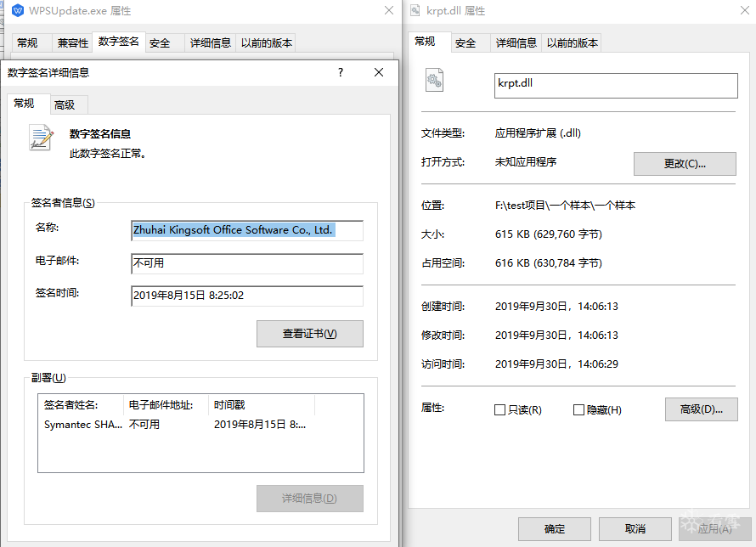Viewport: 756px width, 547px height.
Task: Click the text 此数字签名正常。
Action: click(108, 154)
